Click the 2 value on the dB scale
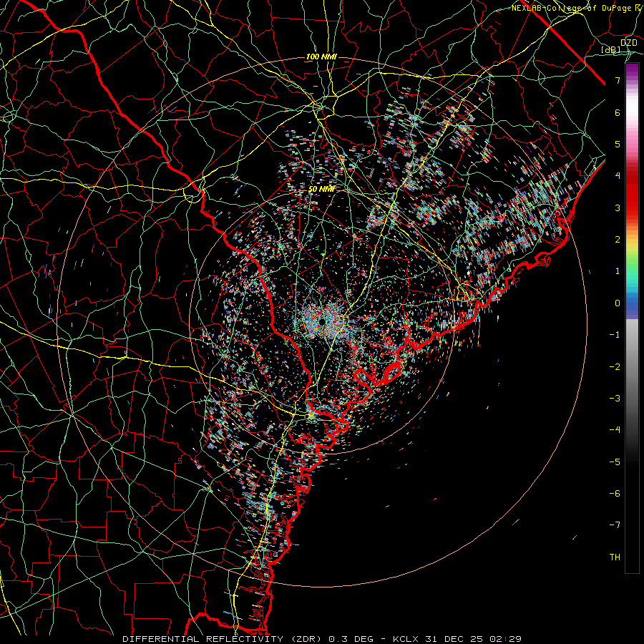This screenshot has height=644, width=644. (x=618, y=240)
